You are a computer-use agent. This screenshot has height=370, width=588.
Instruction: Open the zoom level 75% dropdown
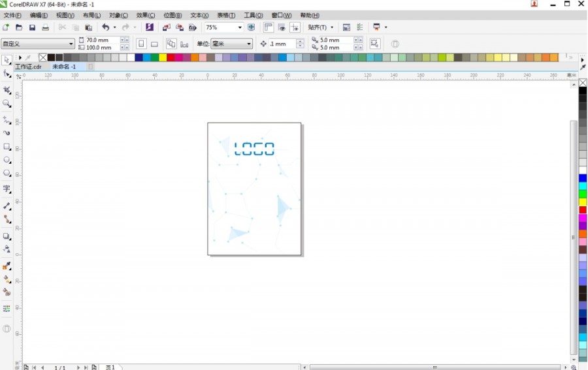tap(240, 27)
